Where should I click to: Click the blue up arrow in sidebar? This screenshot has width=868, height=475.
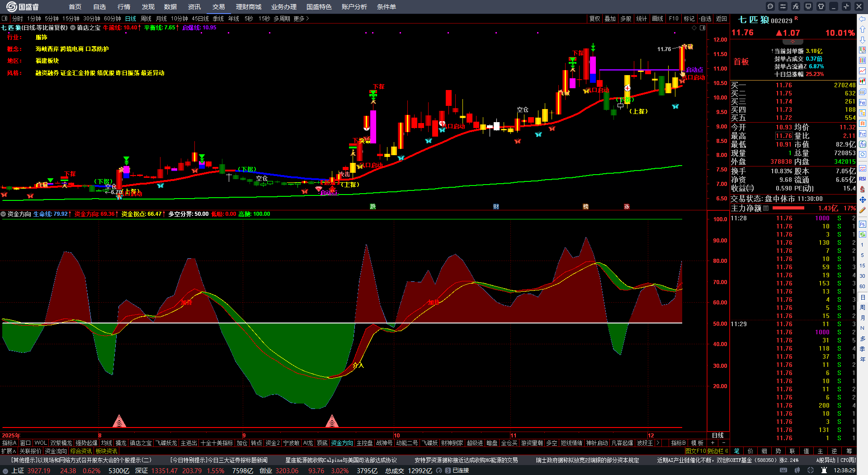pos(863,29)
